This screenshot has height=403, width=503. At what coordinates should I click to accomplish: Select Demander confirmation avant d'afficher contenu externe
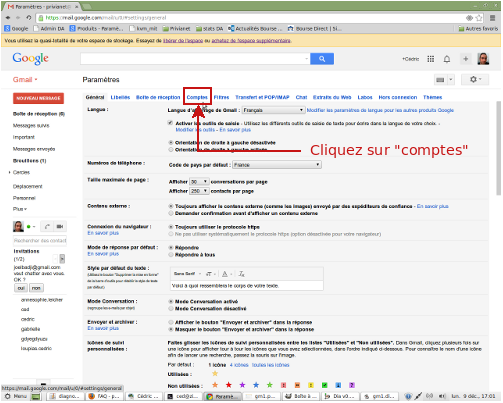pyautogui.click(x=171, y=213)
